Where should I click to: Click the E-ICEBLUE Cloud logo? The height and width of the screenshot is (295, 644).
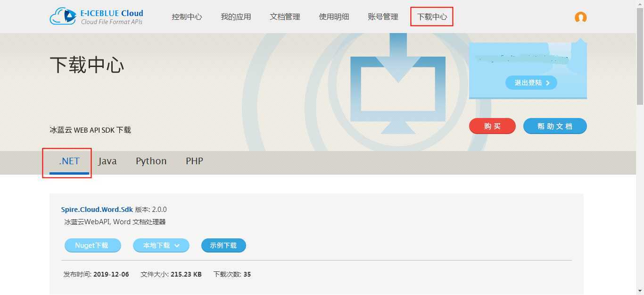(96, 17)
